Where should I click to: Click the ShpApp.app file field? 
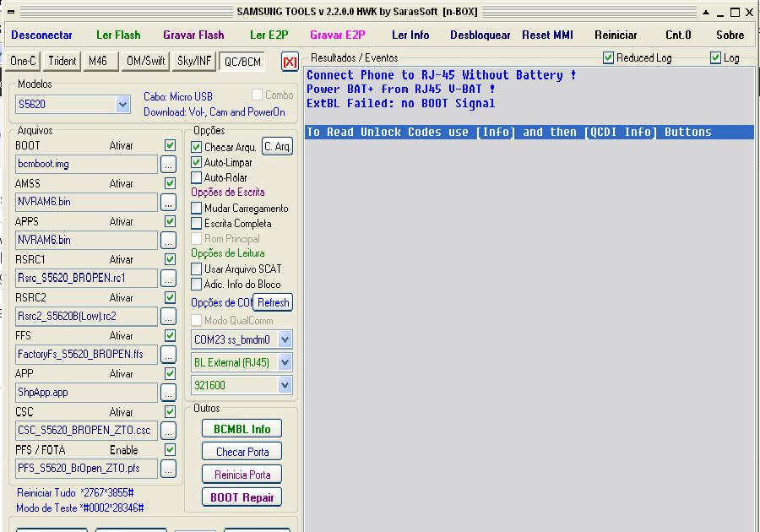87,393
